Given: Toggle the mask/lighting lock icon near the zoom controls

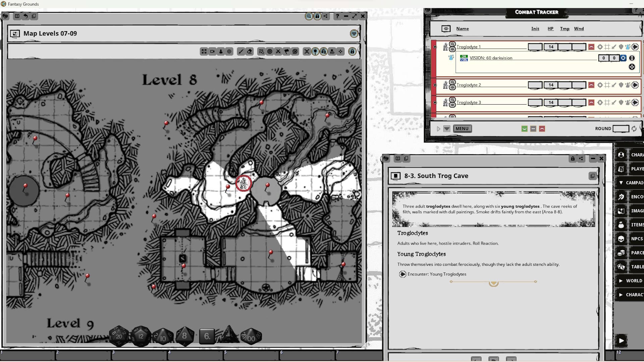Looking at the screenshot, I should (317, 16).
